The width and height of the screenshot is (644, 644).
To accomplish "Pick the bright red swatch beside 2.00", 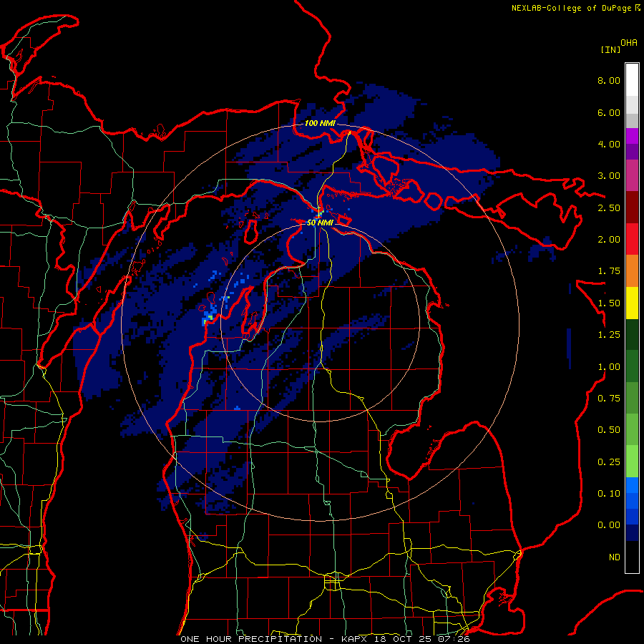I will coord(632,239).
